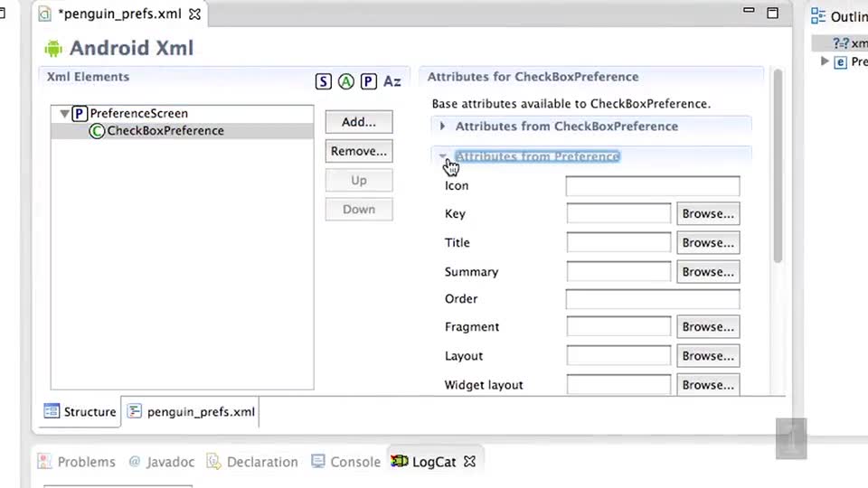Image resolution: width=868 pixels, height=488 pixels.
Task: Sort elements alphabetically with Az icon
Action: (x=392, y=81)
